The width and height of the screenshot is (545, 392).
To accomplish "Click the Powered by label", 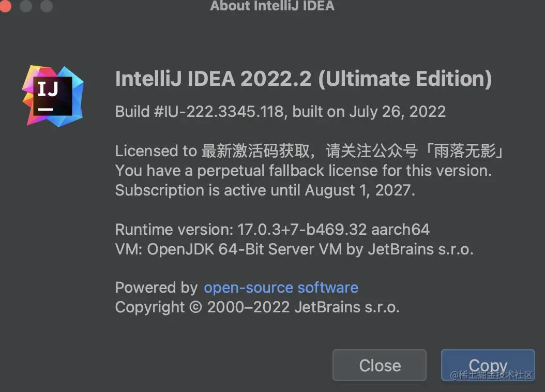I will [x=156, y=288].
